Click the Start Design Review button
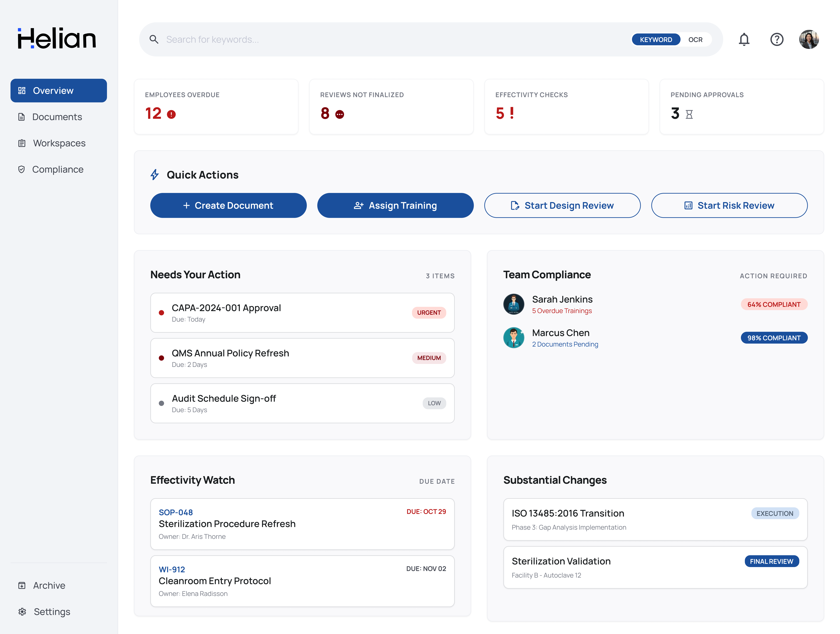The height and width of the screenshot is (634, 840). (x=562, y=206)
